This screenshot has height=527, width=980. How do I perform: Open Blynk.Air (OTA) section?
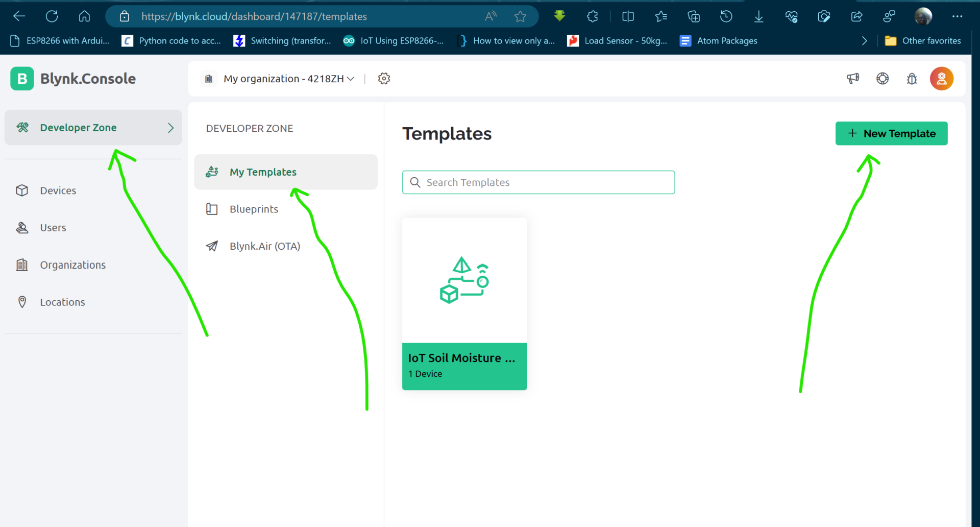pyautogui.click(x=286, y=246)
